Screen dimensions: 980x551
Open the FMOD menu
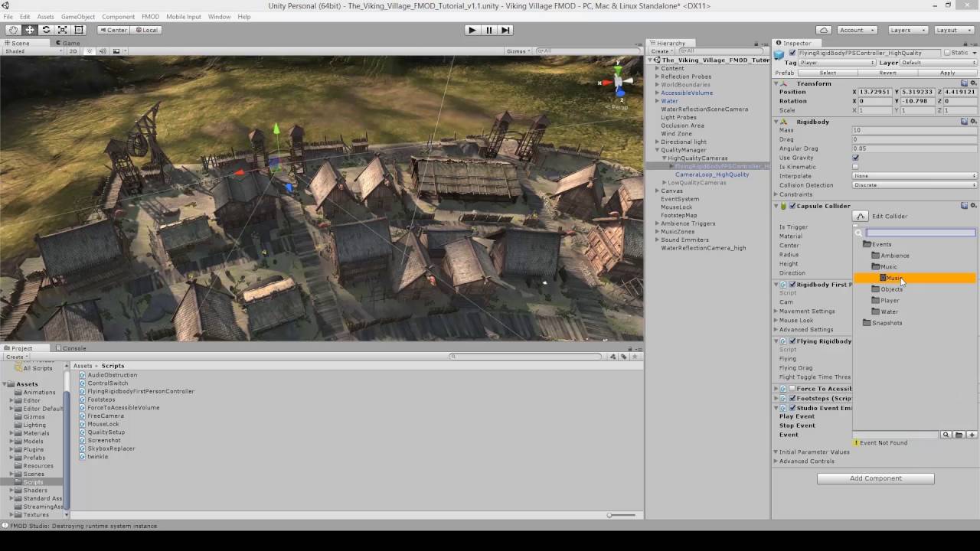[150, 17]
